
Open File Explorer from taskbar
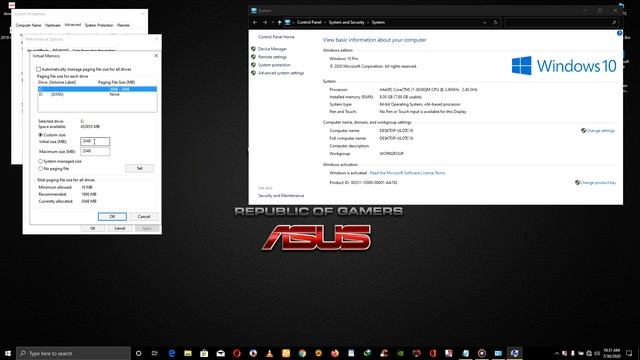[x=188, y=353]
